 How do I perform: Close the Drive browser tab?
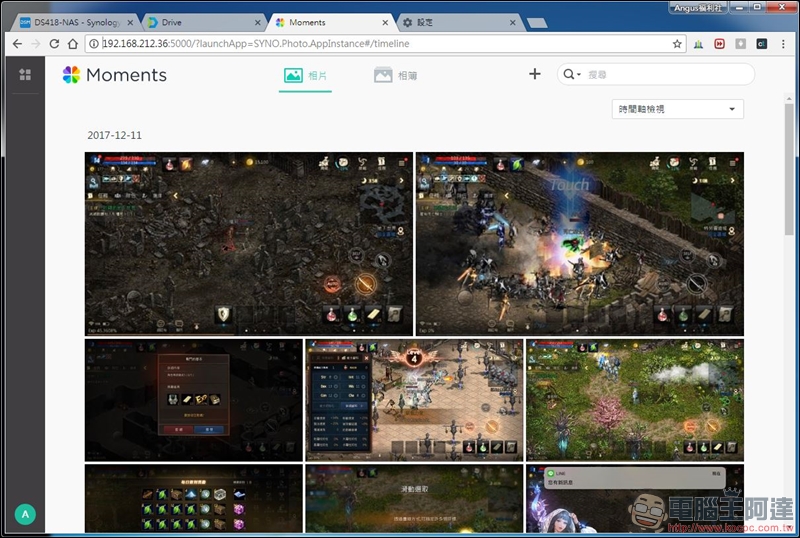coord(258,22)
